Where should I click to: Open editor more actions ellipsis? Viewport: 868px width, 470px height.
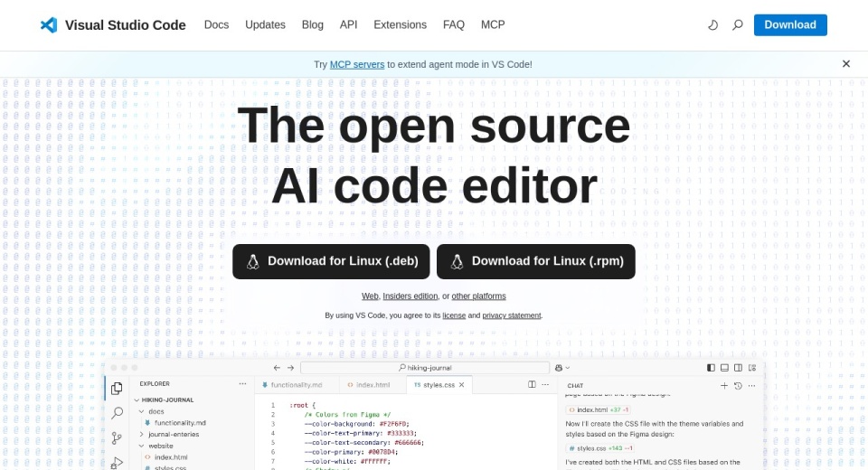click(545, 385)
